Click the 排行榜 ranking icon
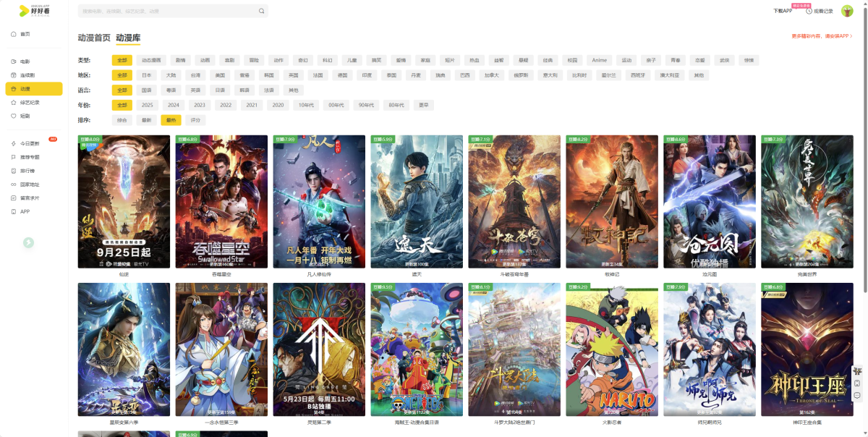 tap(14, 171)
